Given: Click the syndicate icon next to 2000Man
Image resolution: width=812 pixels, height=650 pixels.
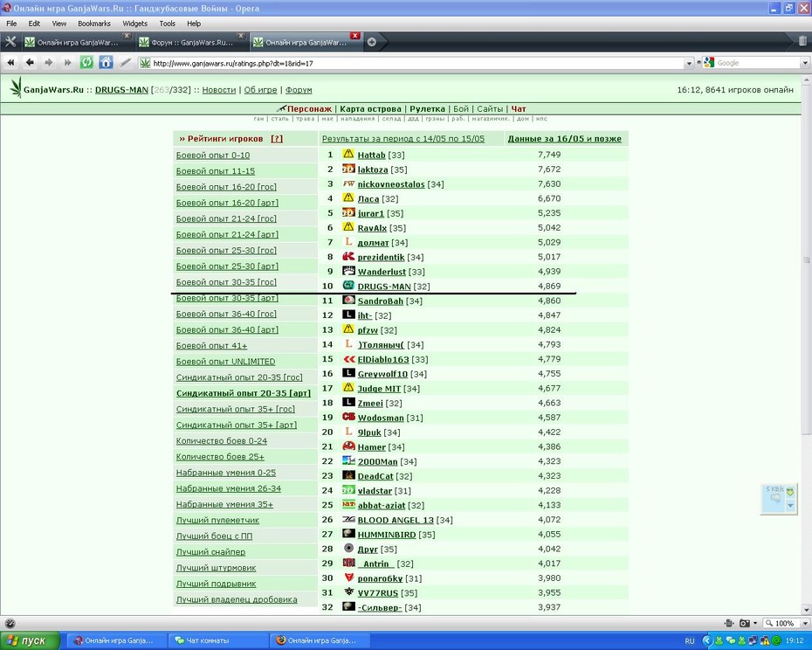Looking at the screenshot, I should tap(348, 460).
